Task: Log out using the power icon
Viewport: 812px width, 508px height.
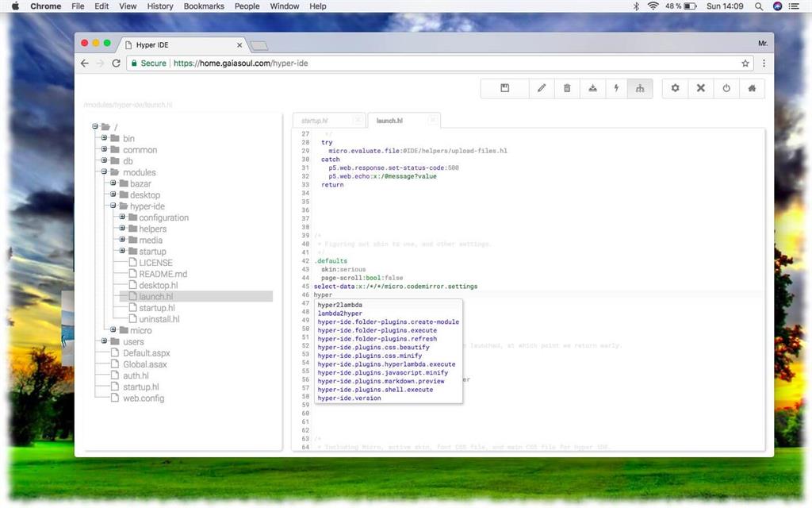Action: pos(726,88)
